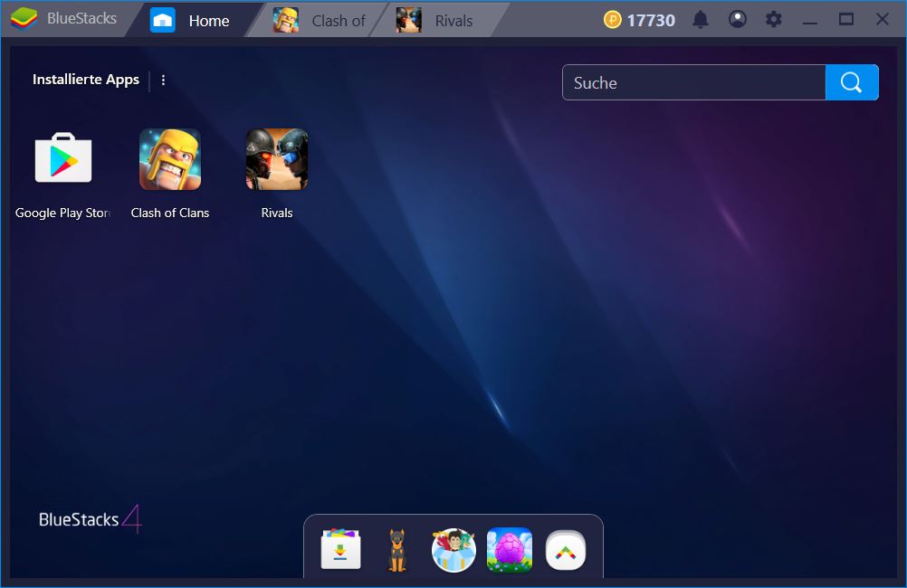Focus the Suche search field

(693, 82)
